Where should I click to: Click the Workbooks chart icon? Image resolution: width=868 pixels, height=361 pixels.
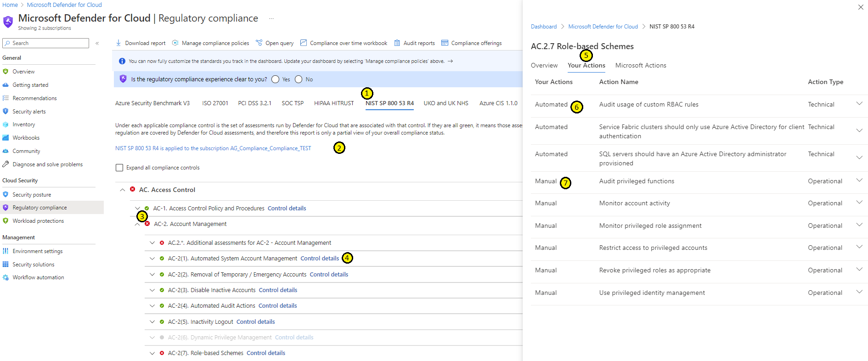[6, 138]
